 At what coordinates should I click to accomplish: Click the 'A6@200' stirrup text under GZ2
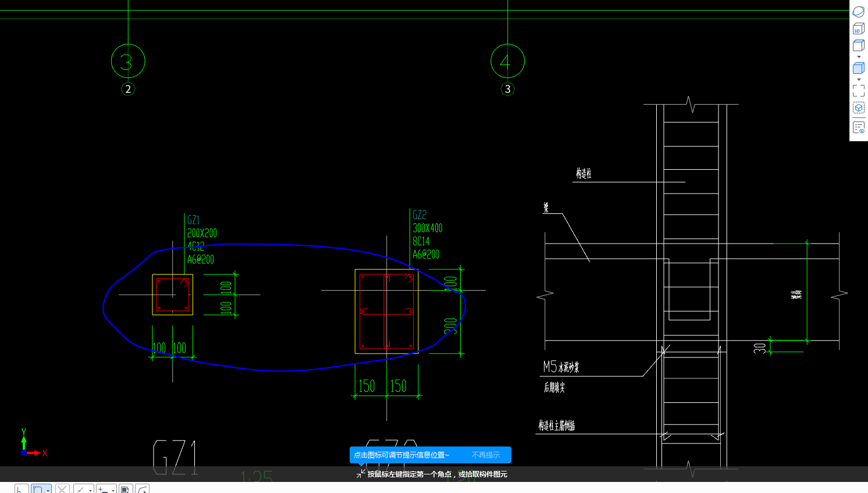tap(426, 255)
